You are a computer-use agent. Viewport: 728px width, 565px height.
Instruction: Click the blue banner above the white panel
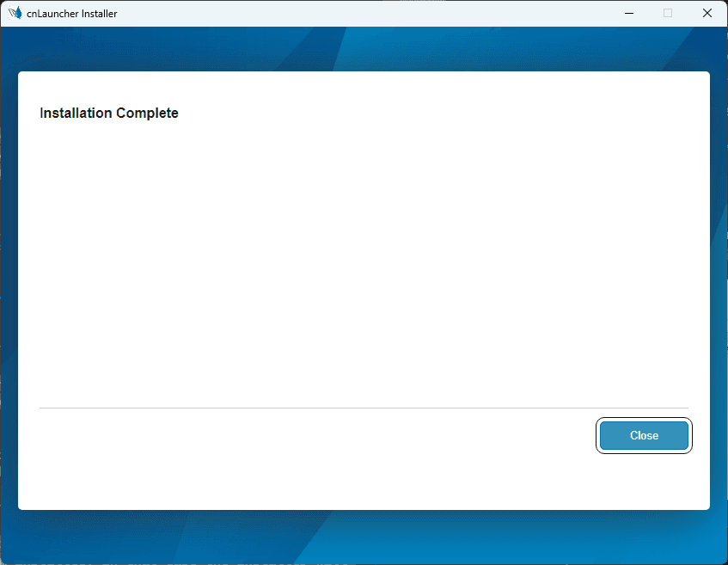(364, 49)
